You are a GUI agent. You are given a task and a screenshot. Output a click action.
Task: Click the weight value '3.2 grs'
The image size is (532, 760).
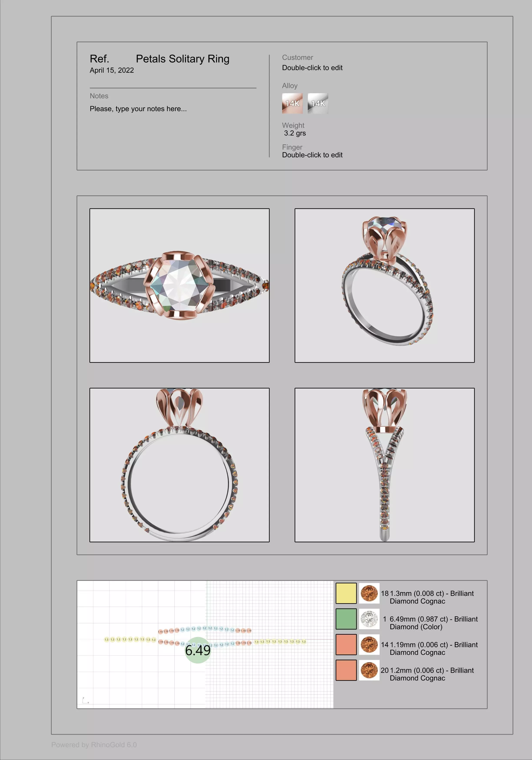295,133
